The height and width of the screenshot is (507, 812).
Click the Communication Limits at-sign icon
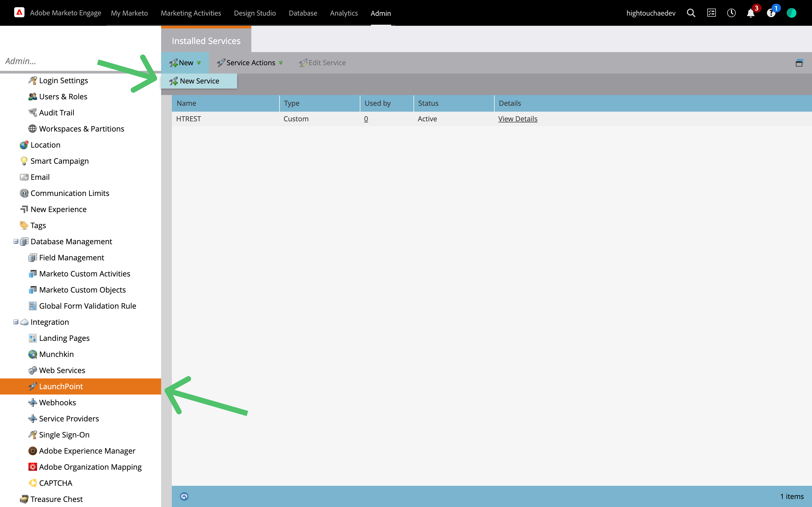24,193
